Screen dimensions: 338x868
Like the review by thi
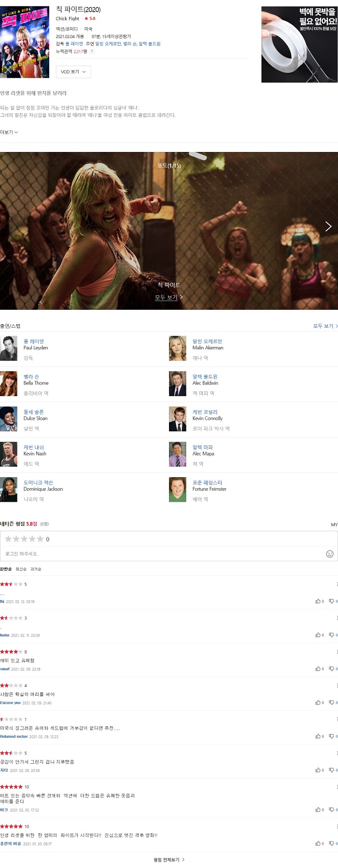319,601
